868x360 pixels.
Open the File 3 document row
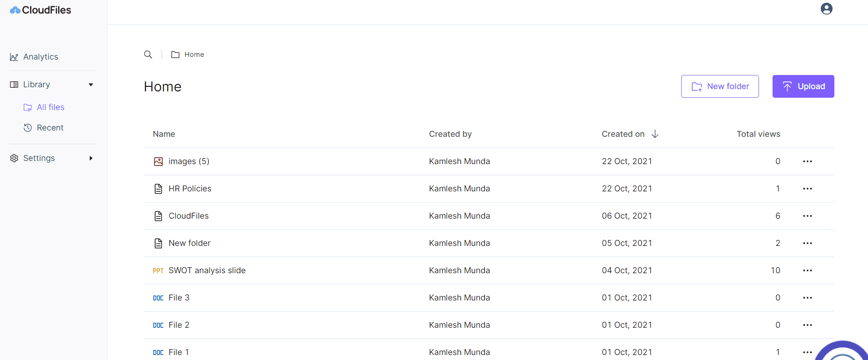pos(489,298)
